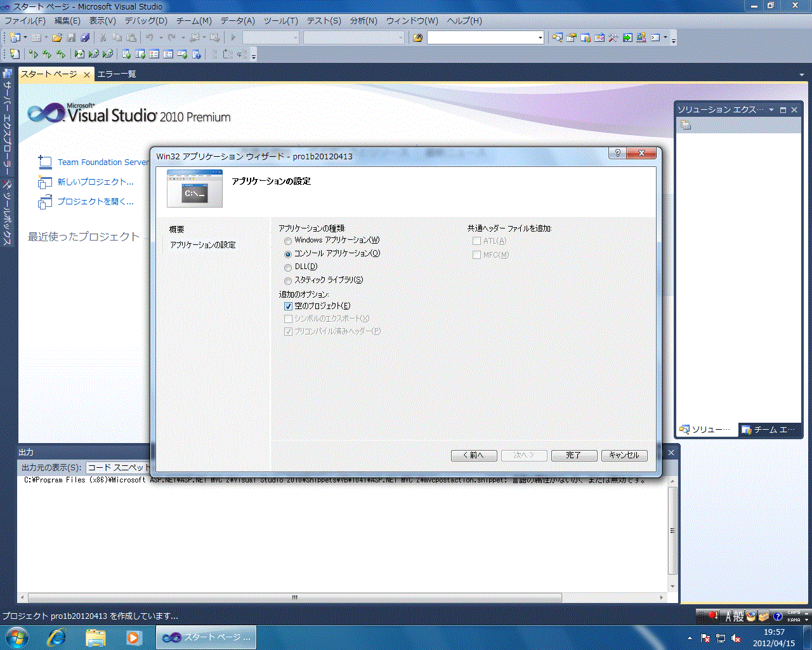Click the Paste clipboard icon
Image resolution: width=812 pixels, height=650 pixels.
click(x=131, y=37)
